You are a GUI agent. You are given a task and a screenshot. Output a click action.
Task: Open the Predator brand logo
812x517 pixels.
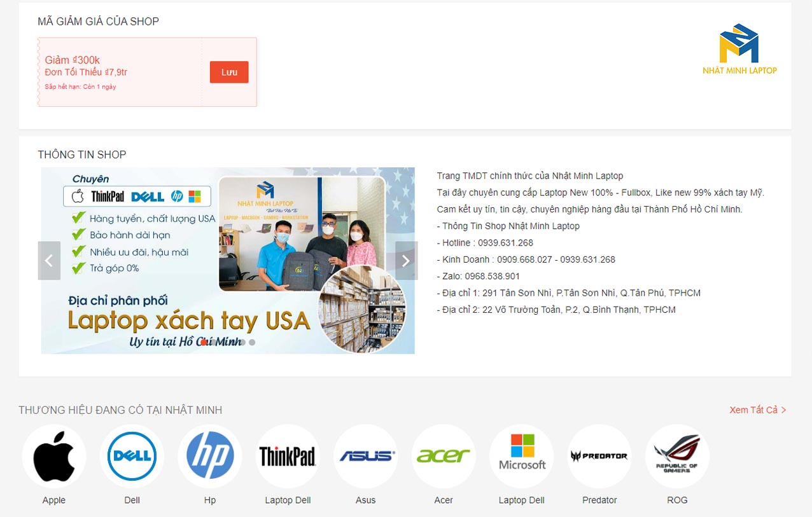(x=599, y=456)
